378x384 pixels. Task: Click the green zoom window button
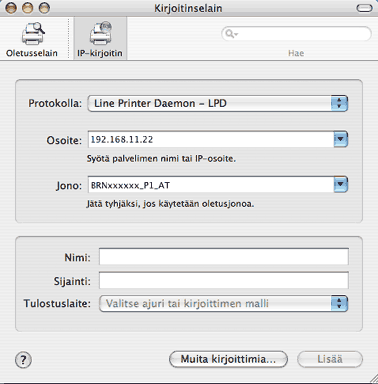(x=44, y=8)
